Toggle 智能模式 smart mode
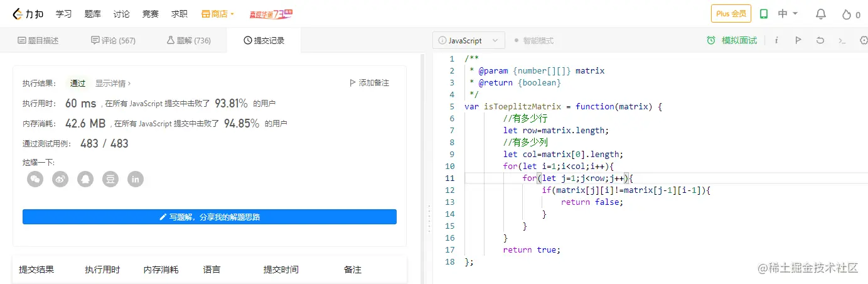 pyautogui.click(x=533, y=40)
